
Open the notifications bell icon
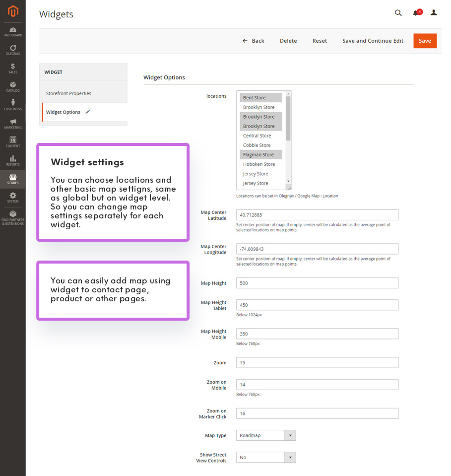(x=416, y=13)
